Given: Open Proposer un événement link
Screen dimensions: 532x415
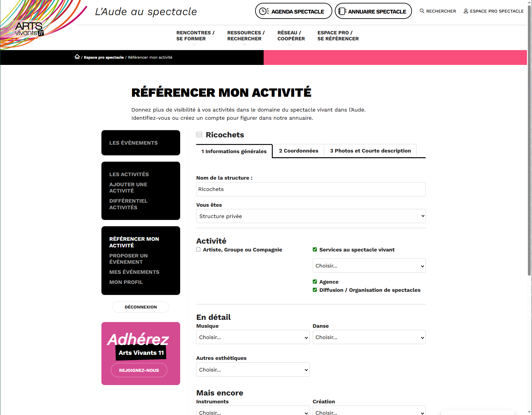Looking at the screenshot, I should [129, 259].
